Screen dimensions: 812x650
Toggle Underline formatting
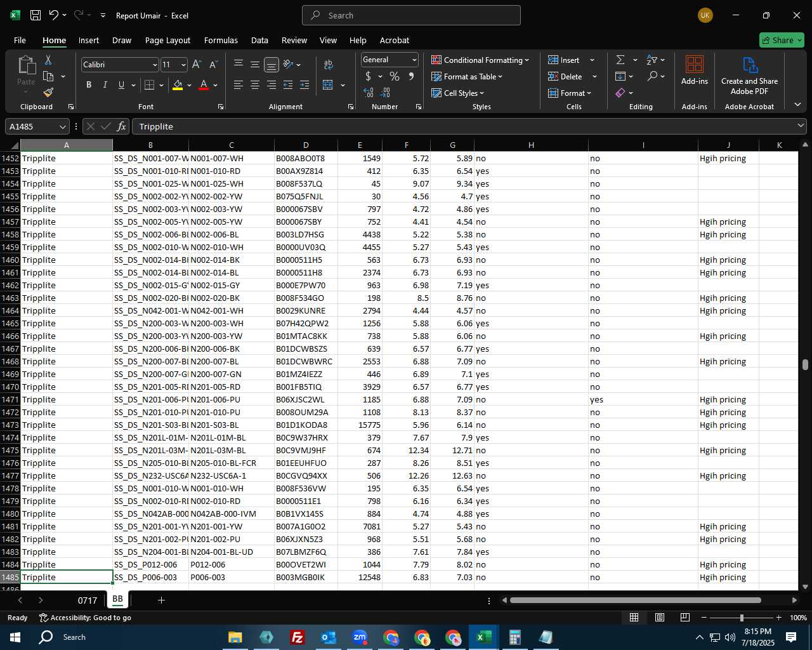pos(121,84)
